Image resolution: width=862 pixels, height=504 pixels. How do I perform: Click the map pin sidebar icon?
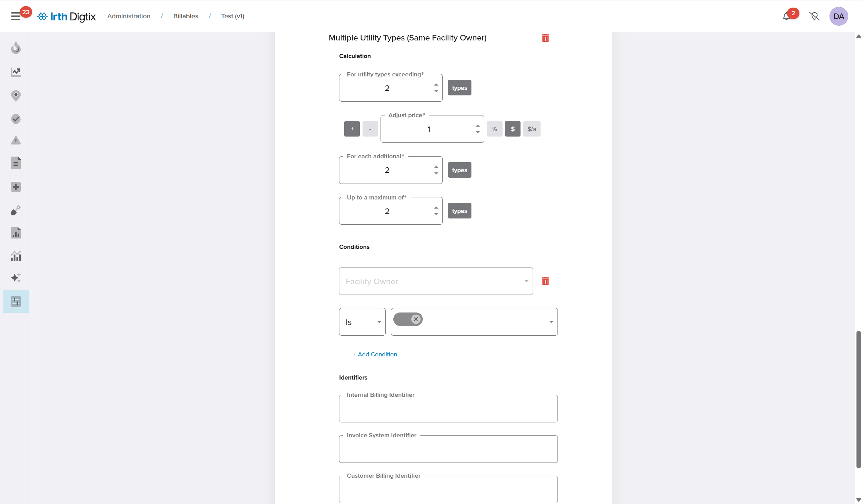click(16, 95)
